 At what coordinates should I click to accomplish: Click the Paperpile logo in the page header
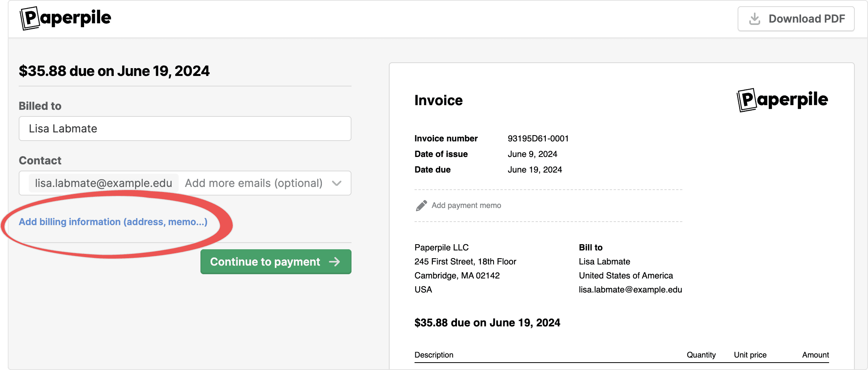point(65,18)
